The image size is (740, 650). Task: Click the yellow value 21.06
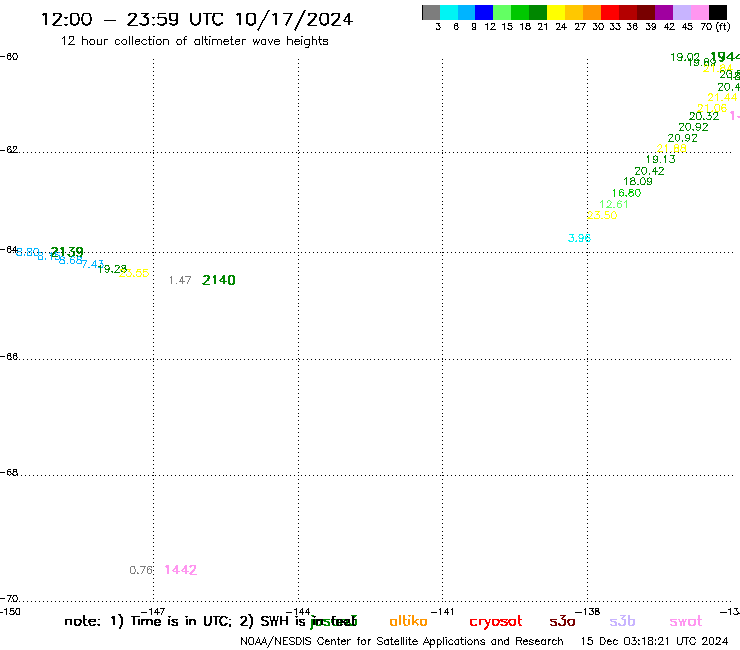click(712, 108)
